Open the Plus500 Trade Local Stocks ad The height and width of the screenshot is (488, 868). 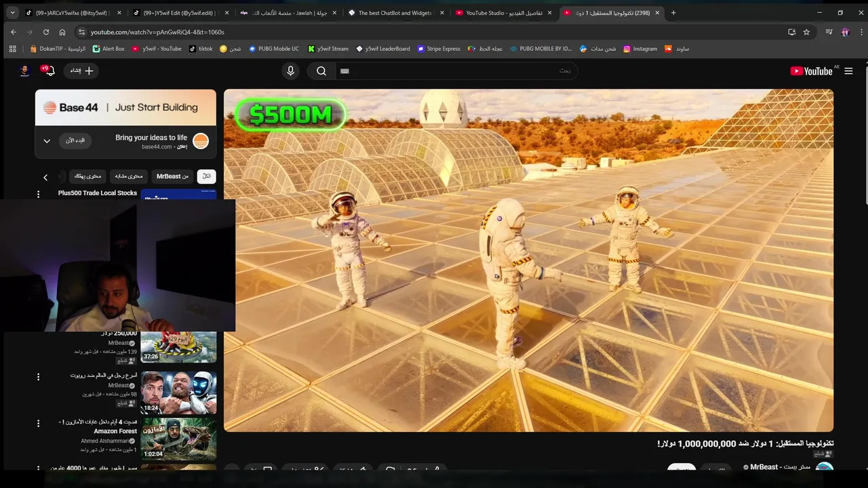click(98, 193)
